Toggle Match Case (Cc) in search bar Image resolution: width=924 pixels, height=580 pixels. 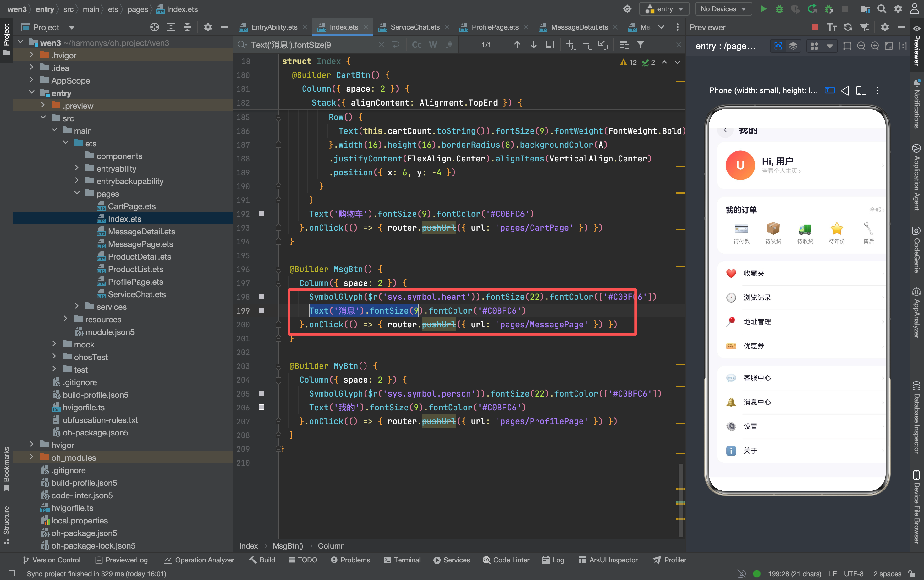417,45
